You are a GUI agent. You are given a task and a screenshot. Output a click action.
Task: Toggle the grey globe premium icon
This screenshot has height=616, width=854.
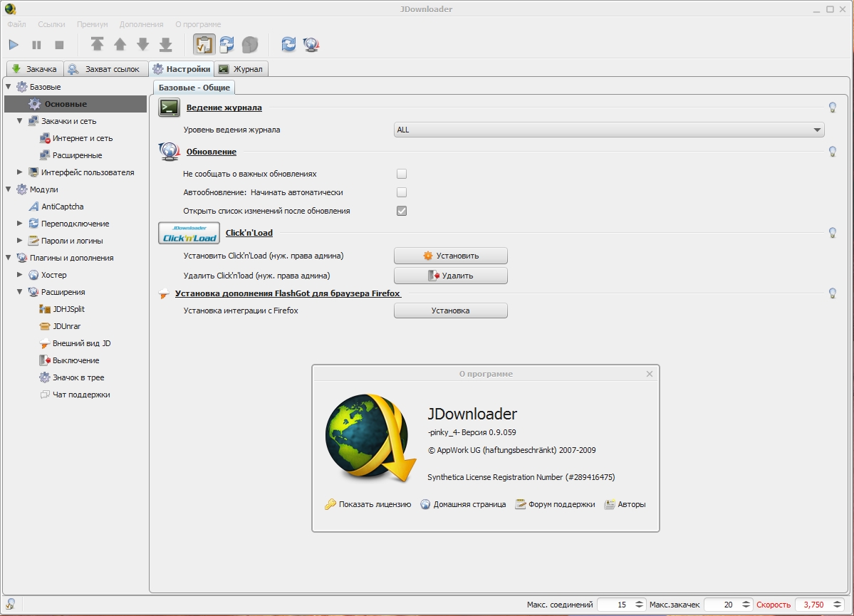[249, 45]
